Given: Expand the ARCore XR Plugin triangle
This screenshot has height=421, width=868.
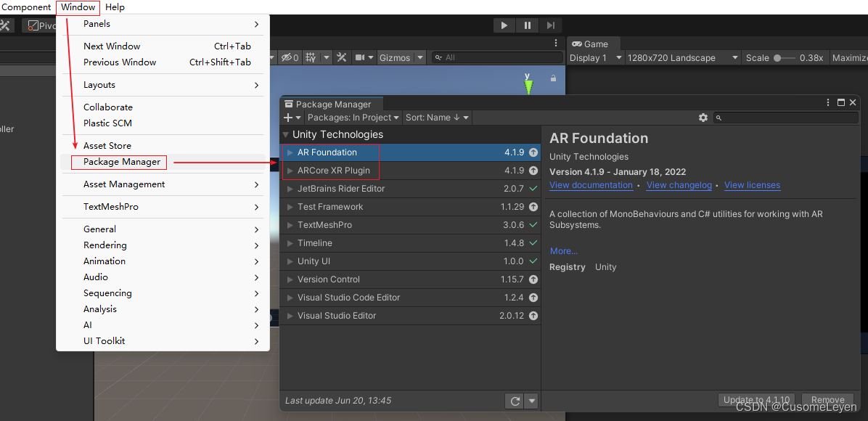Looking at the screenshot, I should pos(290,171).
